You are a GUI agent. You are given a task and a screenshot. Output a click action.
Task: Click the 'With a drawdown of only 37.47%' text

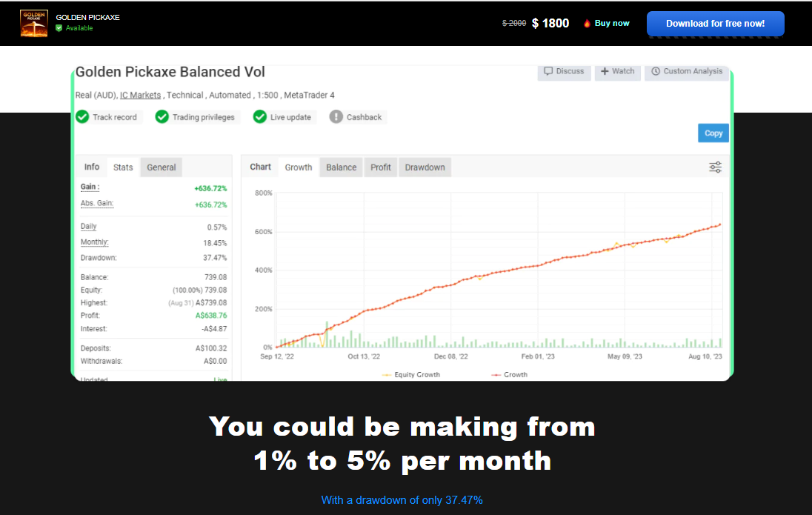coord(402,500)
